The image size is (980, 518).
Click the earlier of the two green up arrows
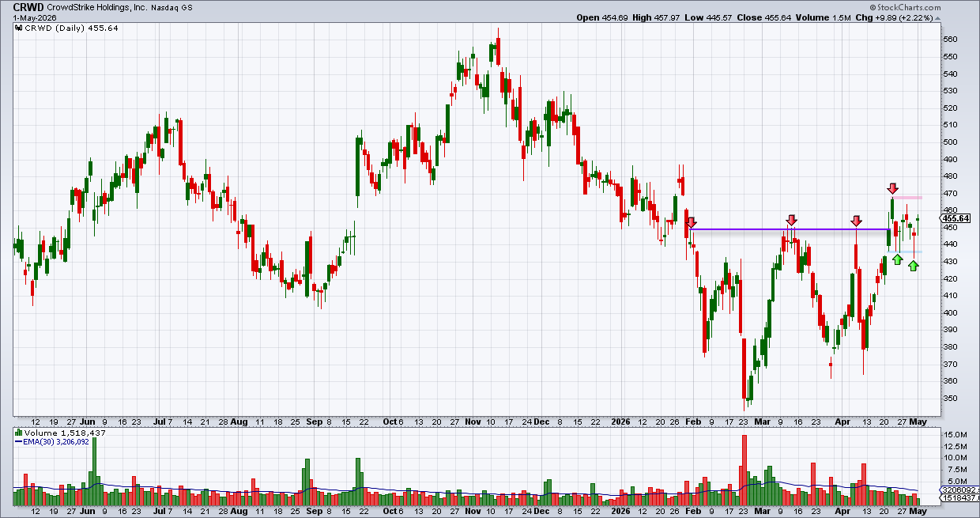pyautogui.click(x=897, y=259)
